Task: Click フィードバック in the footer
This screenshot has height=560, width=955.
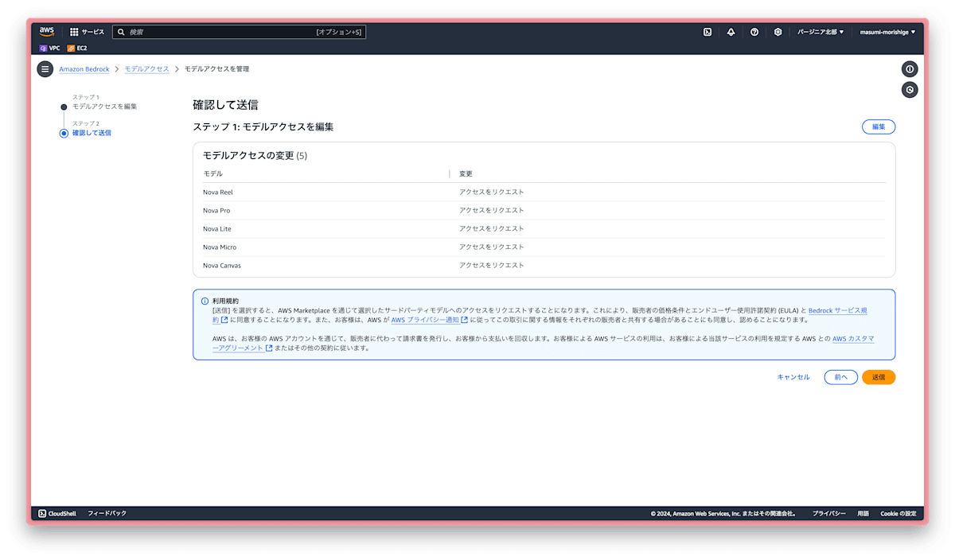Action: 107,513
